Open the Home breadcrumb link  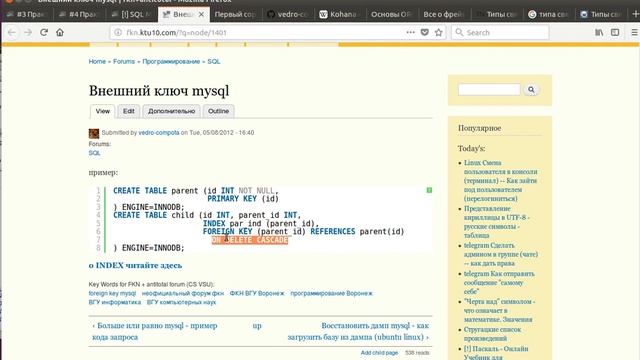pyautogui.click(x=97, y=62)
